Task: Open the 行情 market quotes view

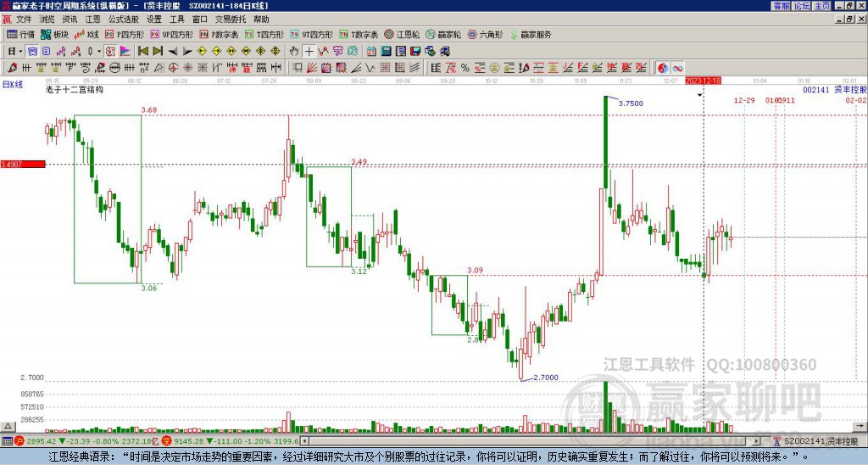Action: tap(20, 34)
